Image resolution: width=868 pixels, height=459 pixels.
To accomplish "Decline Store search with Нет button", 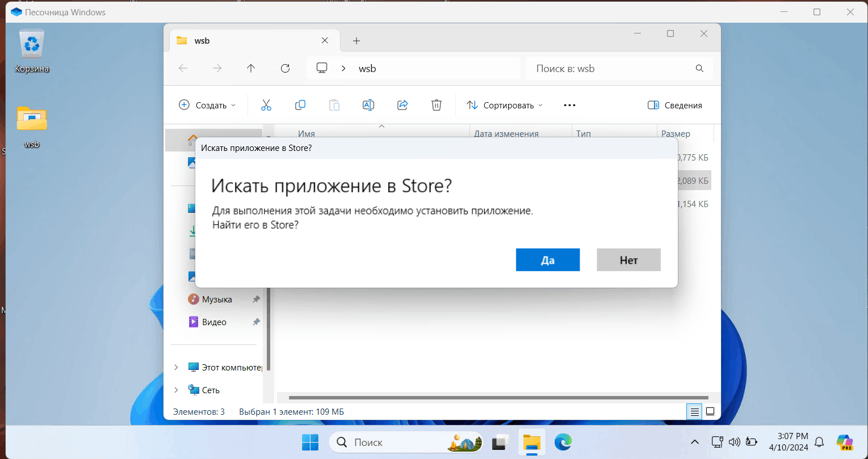I will (x=628, y=260).
